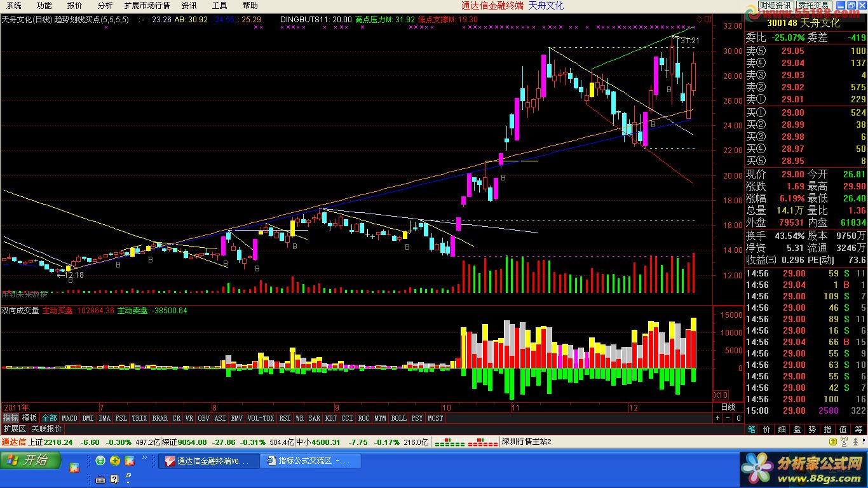868x488 pixels.
Task: Switch to 指标公式交流区 taskbar window
Action: pos(311,461)
